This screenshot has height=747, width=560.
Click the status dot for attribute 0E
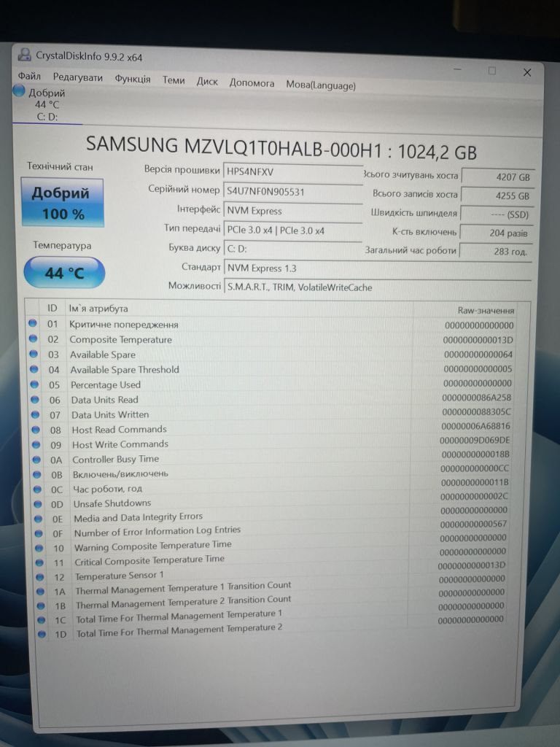tap(39, 519)
